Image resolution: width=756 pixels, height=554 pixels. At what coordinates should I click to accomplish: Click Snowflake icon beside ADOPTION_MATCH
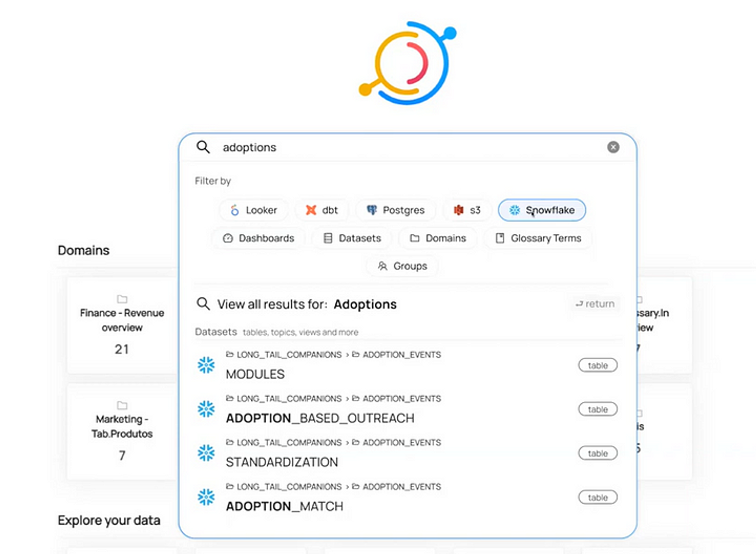[x=206, y=497]
